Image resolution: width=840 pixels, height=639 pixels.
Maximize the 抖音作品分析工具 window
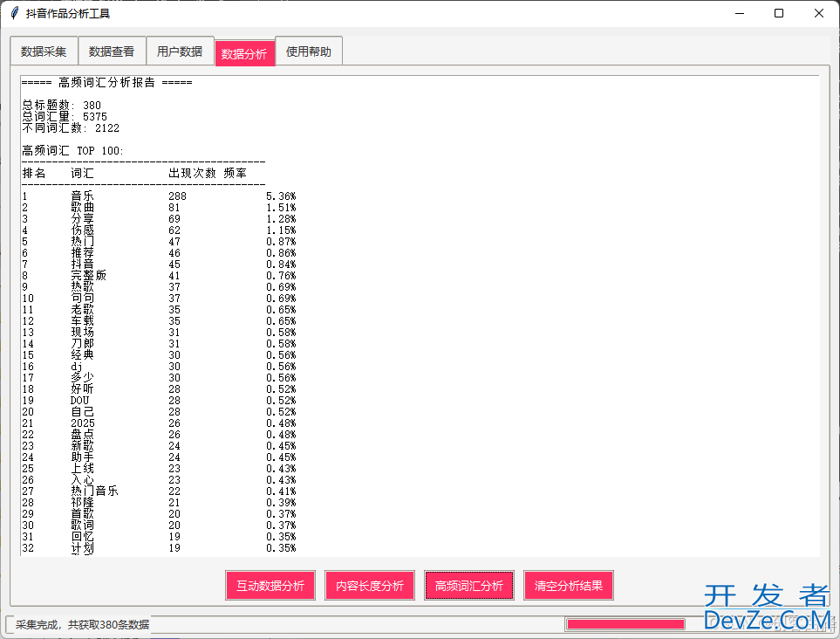[x=779, y=13]
